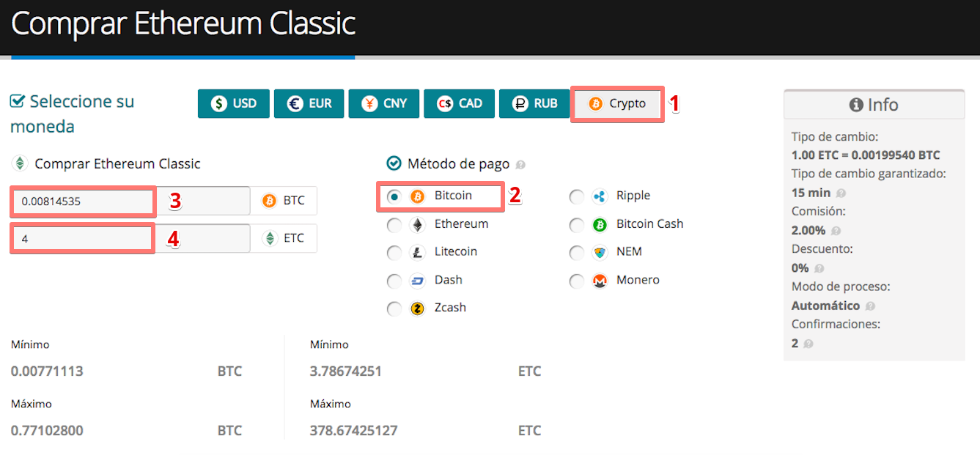980x455 pixels.
Task: Select the NEM payment radio button
Action: pyautogui.click(x=577, y=253)
